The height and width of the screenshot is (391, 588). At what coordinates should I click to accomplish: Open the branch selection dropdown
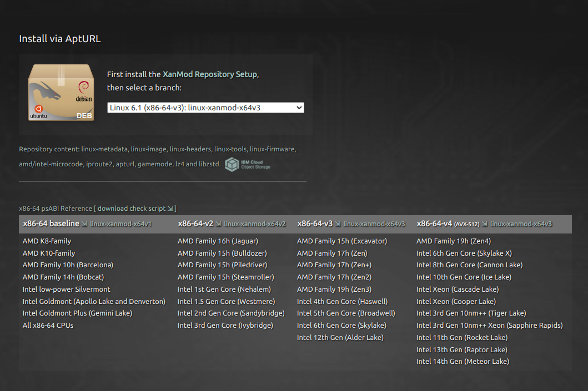[x=205, y=108]
